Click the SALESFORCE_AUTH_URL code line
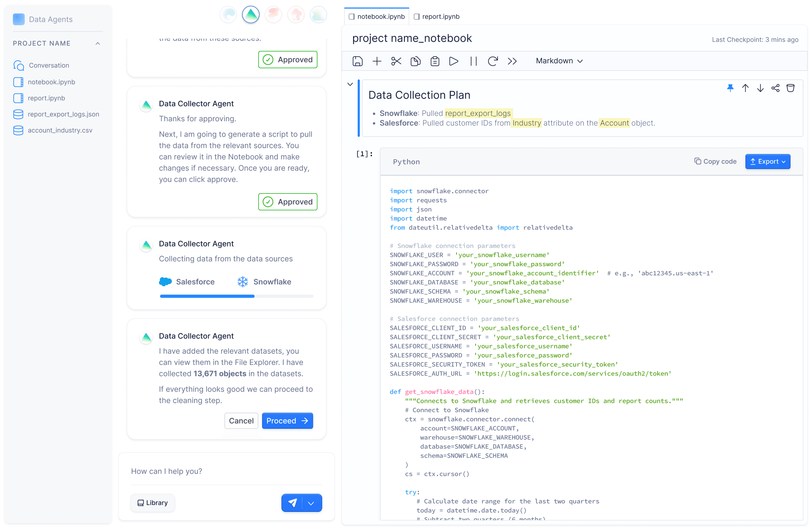 (531, 374)
